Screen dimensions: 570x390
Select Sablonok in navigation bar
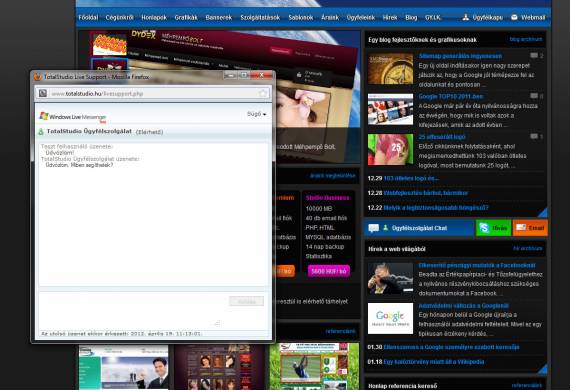pyautogui.click(x=301, y=17)
